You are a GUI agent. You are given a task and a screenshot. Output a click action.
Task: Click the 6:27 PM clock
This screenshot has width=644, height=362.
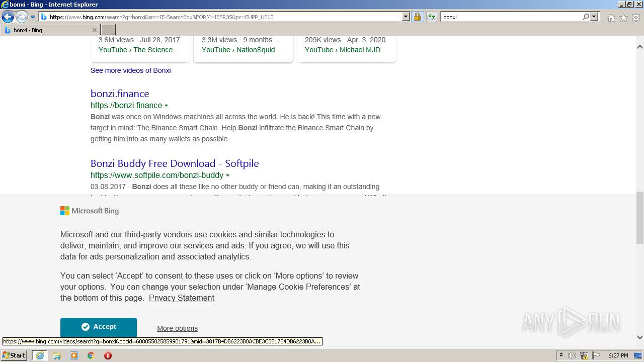pyautogui.click(x=618, y=355)
